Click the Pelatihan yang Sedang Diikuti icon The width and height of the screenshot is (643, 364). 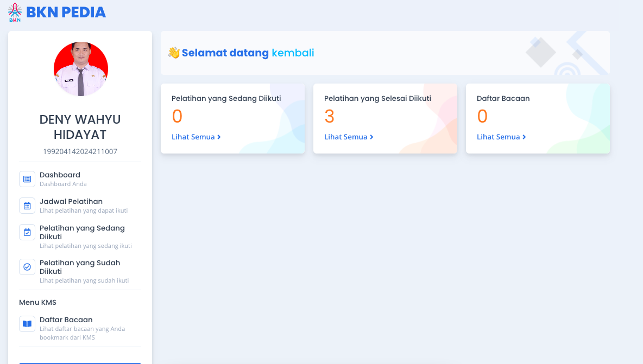point(27,232)
